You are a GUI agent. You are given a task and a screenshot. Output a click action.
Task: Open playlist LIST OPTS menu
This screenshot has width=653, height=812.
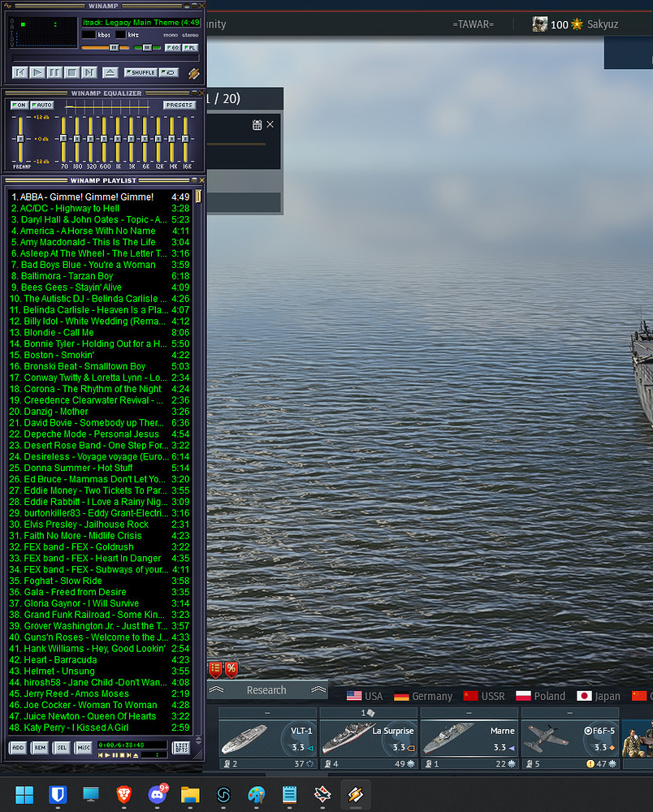(181, 747)
